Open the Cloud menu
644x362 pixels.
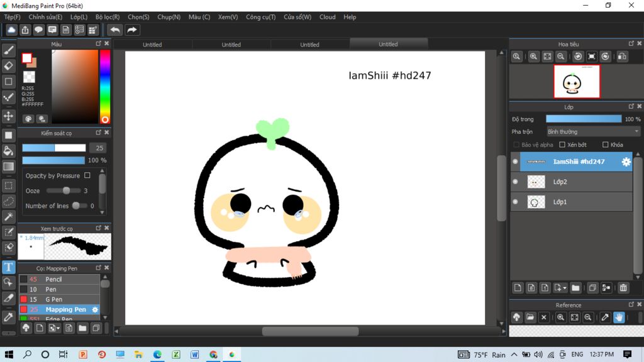(x=327, y=17)
